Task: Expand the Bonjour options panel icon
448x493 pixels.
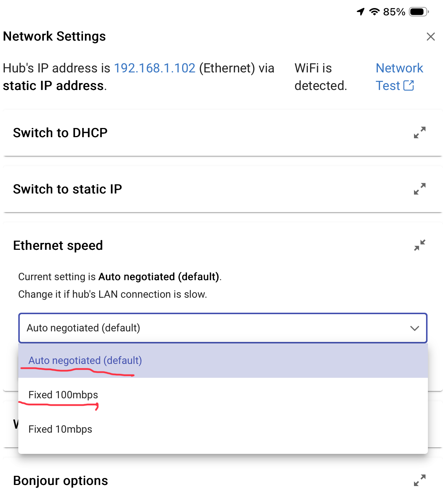Action: pyautogui.click(x=419, y=480)
